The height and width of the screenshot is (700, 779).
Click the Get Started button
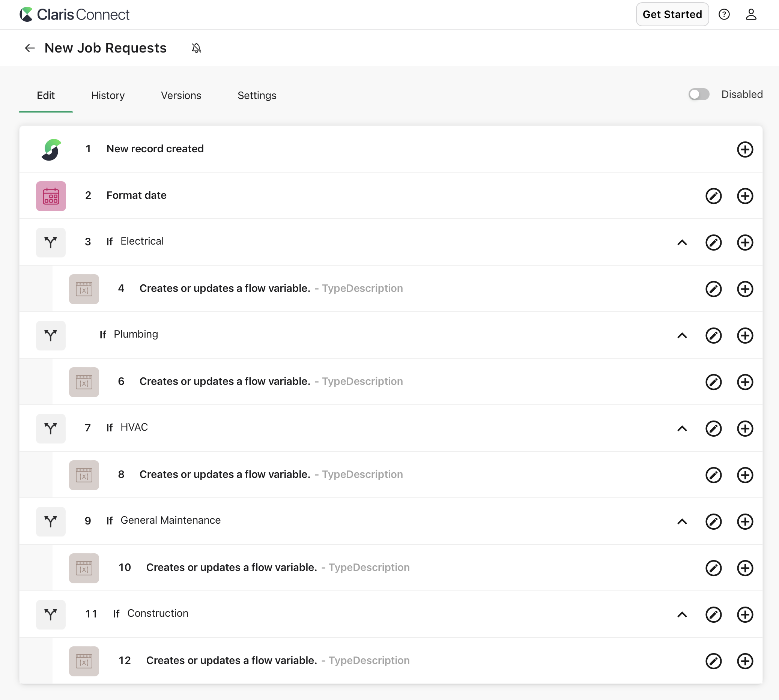tap(672, 14)
